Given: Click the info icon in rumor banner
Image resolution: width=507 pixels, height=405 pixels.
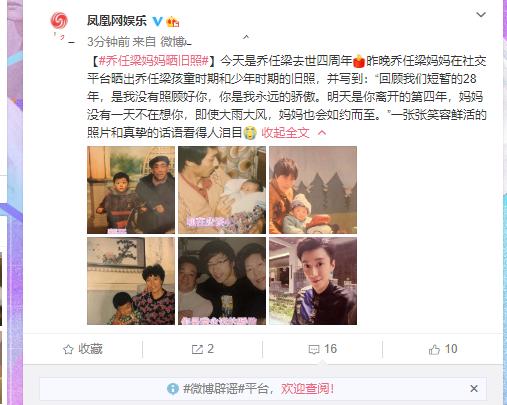Looking at the screenshot, I should pyautogui.click(x=173, y=389).
